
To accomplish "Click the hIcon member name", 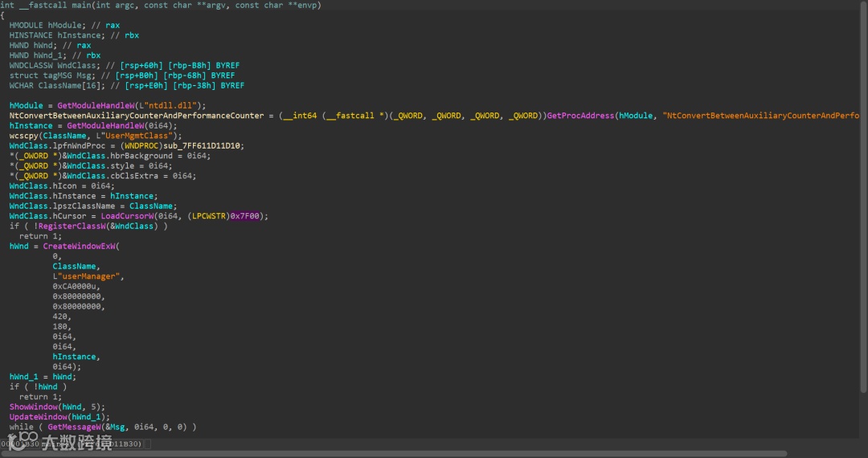I will [x=65, y=186].
